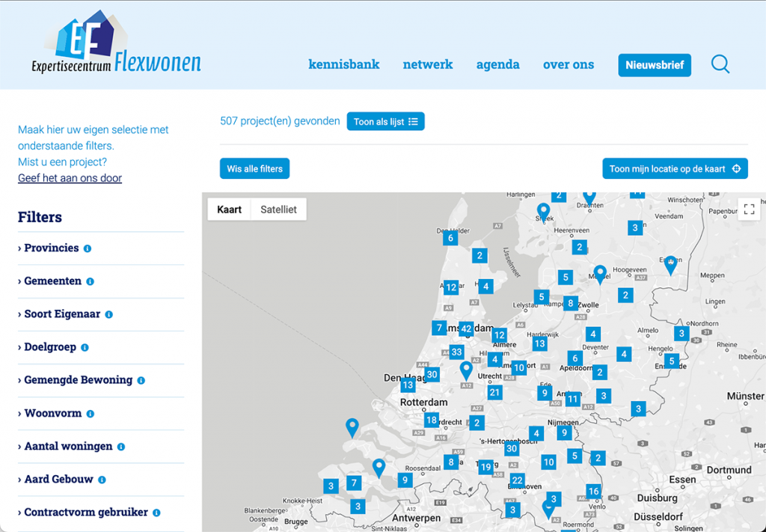Click the Nieuwsbrief button

654,65
